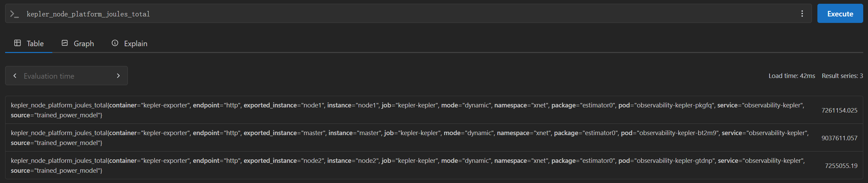Click the Graph tab chart icon

[x=65, y=43]
